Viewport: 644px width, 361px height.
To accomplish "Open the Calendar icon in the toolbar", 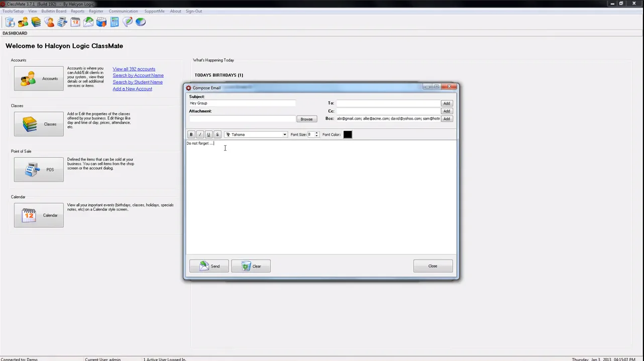I will (75, 22).
